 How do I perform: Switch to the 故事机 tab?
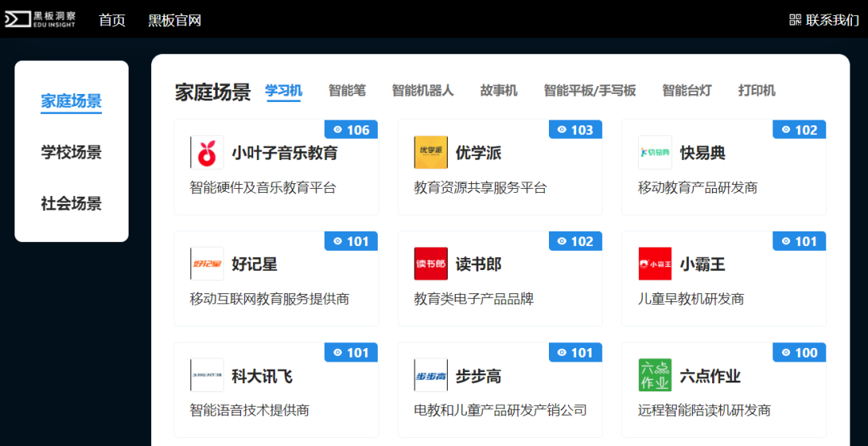click(x=499, y=91)
